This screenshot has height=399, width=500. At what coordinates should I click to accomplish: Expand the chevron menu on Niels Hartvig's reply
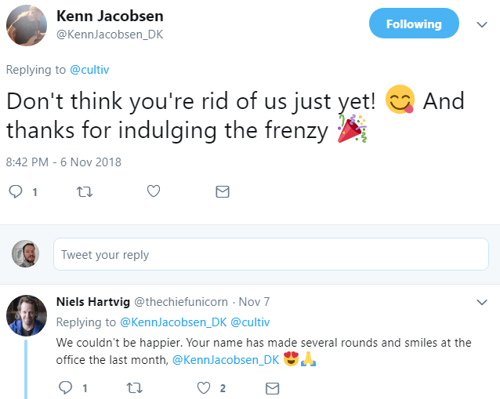482,302
